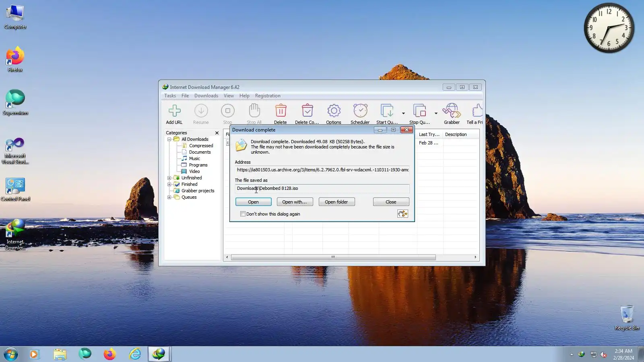
Task: Open the Downloads menu
Action: point(206,96)
